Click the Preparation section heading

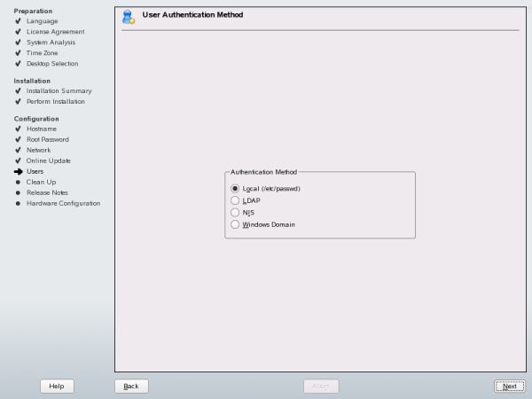33,11
